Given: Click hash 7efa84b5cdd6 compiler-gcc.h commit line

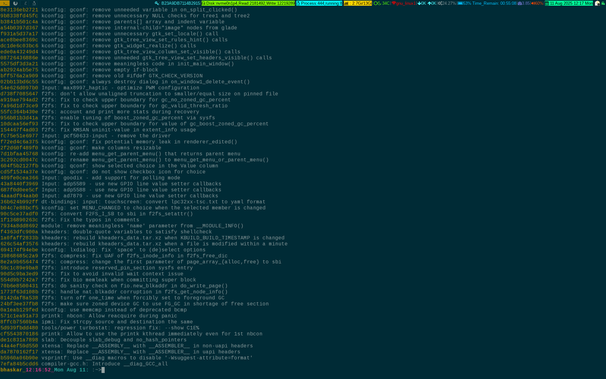Looking at the screenshot, I should click(x=84, y=364).
